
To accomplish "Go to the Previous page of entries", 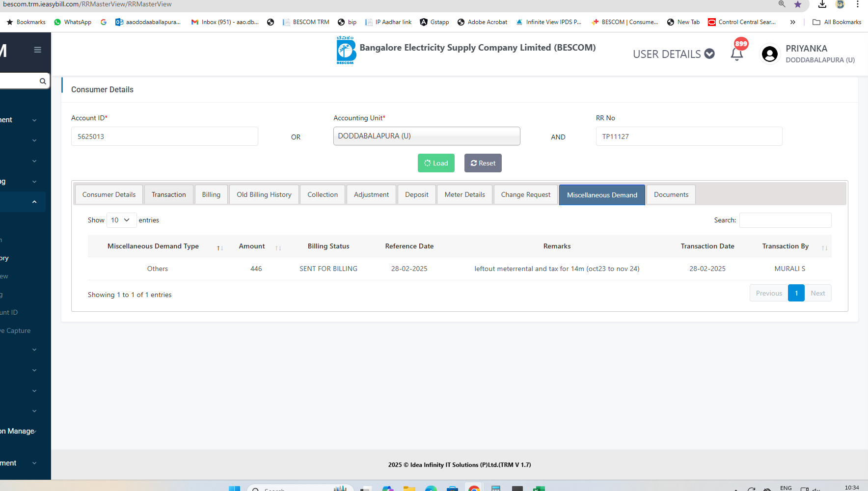I will click(x=769, y=293).
